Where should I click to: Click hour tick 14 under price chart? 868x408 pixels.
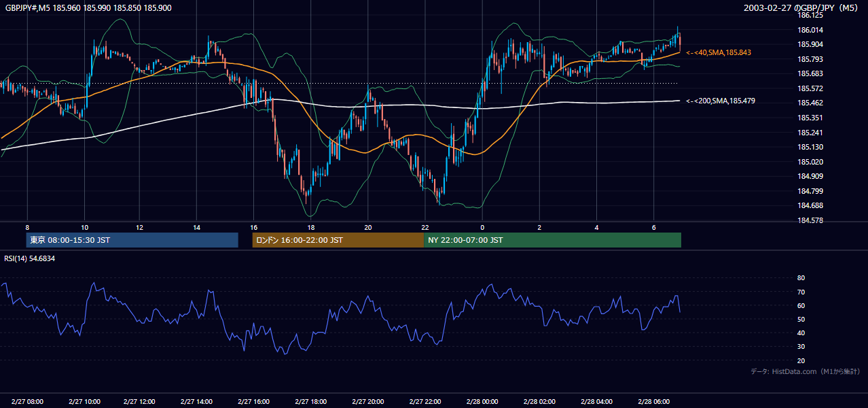[196, 227]
